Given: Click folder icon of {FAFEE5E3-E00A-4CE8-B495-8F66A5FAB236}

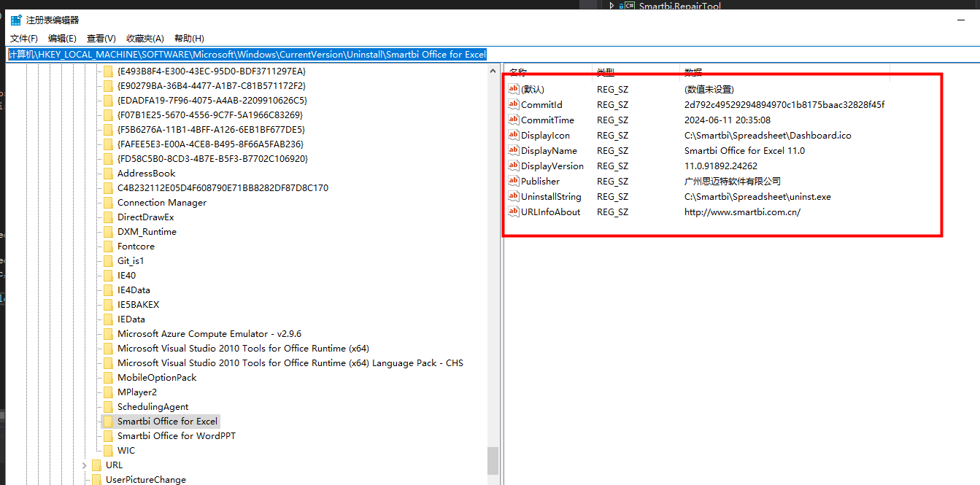Looking at the screenshot, I should (108, 144).
